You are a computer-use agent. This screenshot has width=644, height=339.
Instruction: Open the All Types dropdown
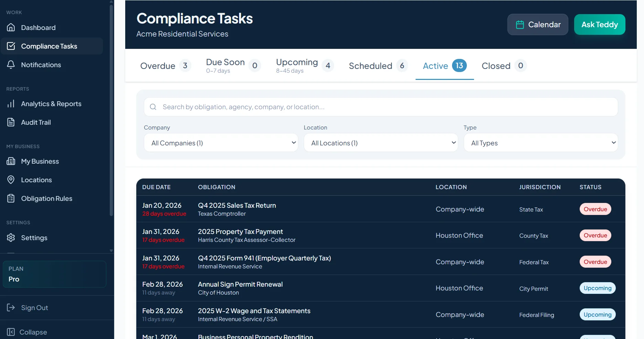point(541,143)
